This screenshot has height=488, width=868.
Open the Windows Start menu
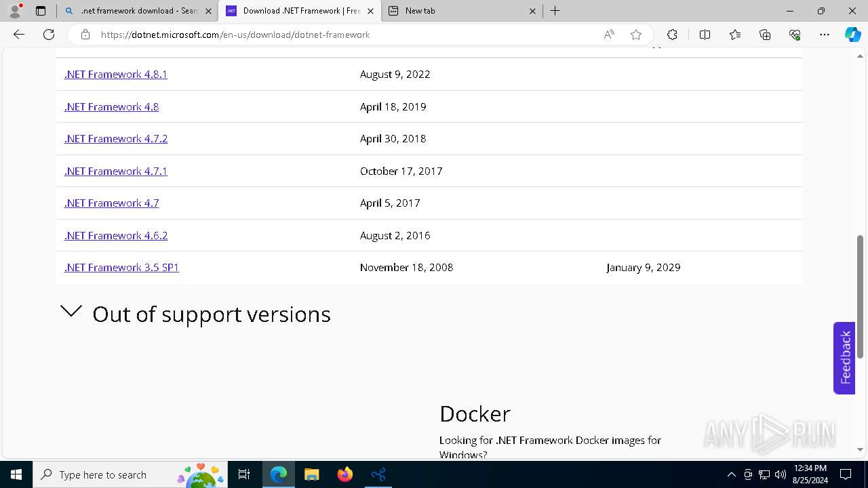click(16, 474)
